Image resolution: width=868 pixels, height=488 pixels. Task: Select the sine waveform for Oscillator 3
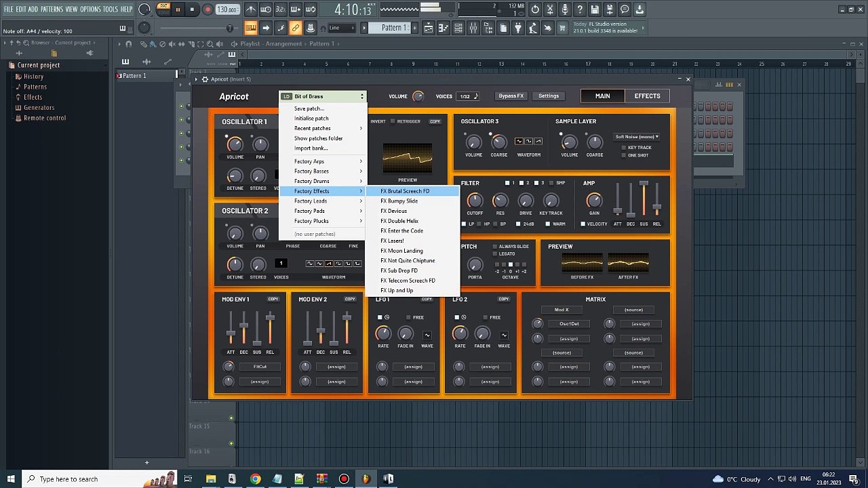(x=519, y=141)
